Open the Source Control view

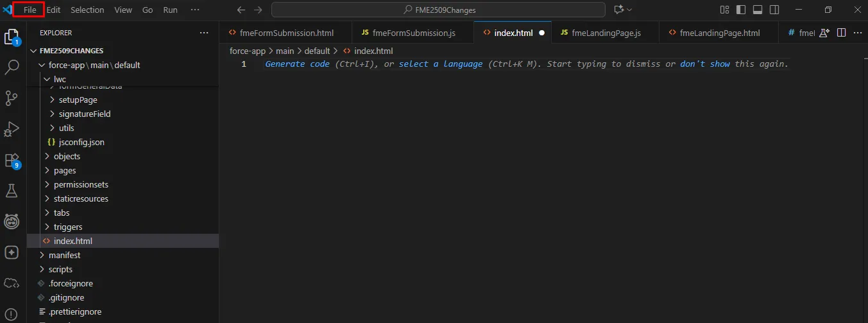12,98
